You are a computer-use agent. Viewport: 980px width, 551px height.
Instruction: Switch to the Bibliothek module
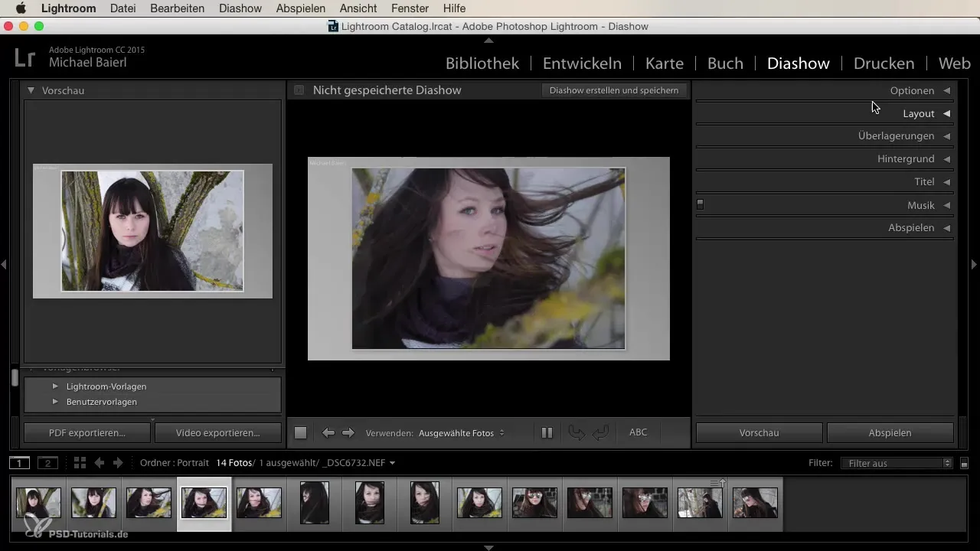click(482, 64)
